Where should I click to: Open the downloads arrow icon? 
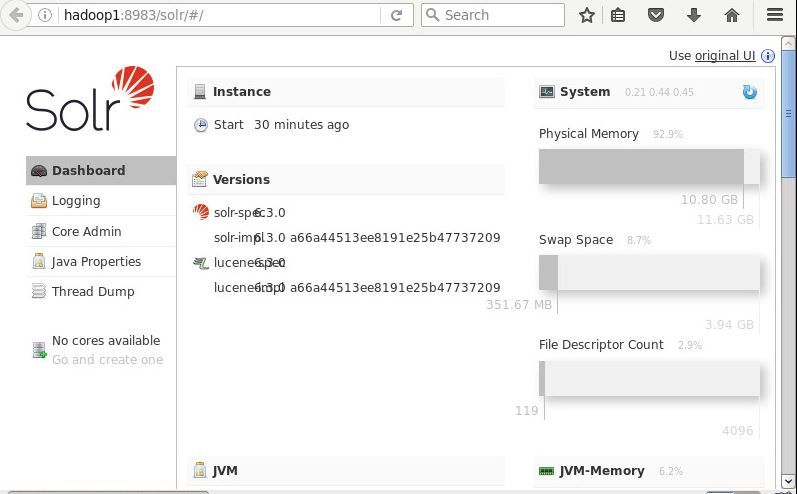click(694, 15)
